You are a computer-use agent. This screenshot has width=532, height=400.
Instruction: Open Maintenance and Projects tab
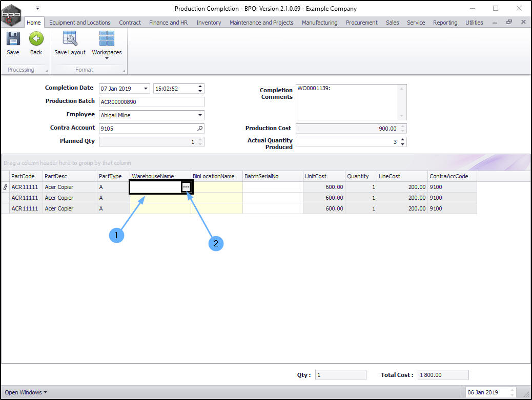(261, 23)
